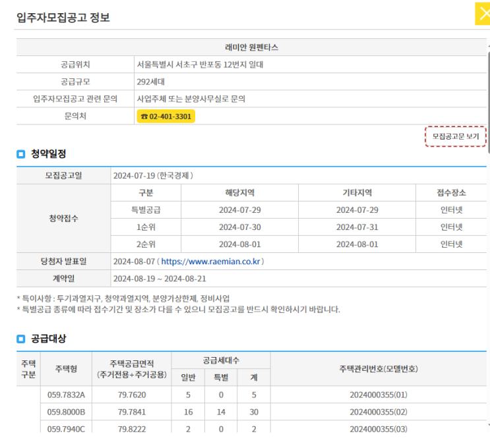
Task: Click the 주택관리번호(모델번호) column header
Action: [x=379, y=369]
